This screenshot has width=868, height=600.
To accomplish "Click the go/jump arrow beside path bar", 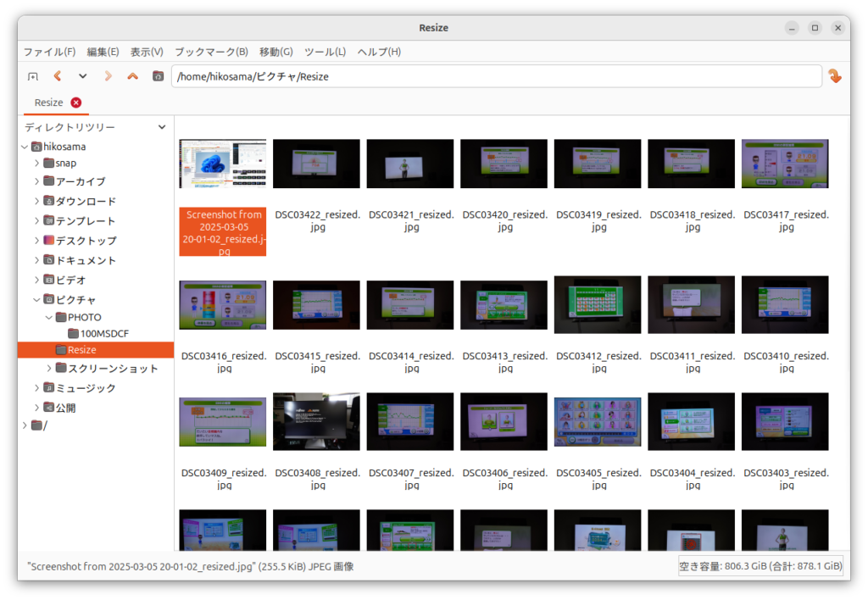I will click(835, 75).
